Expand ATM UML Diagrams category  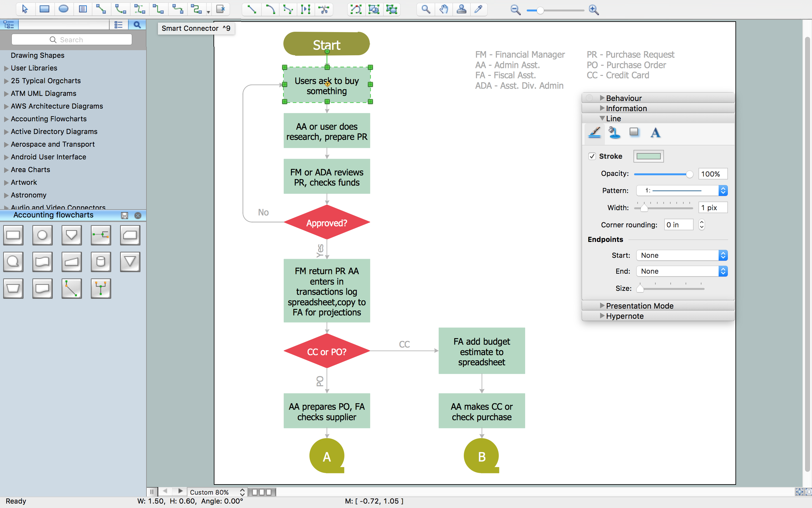click(6, 94)
